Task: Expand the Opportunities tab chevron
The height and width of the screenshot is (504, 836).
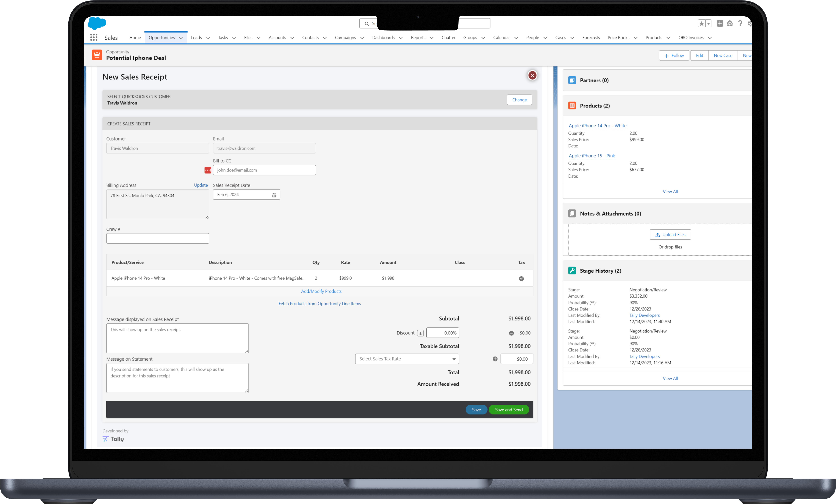Action: click(181, 38)
